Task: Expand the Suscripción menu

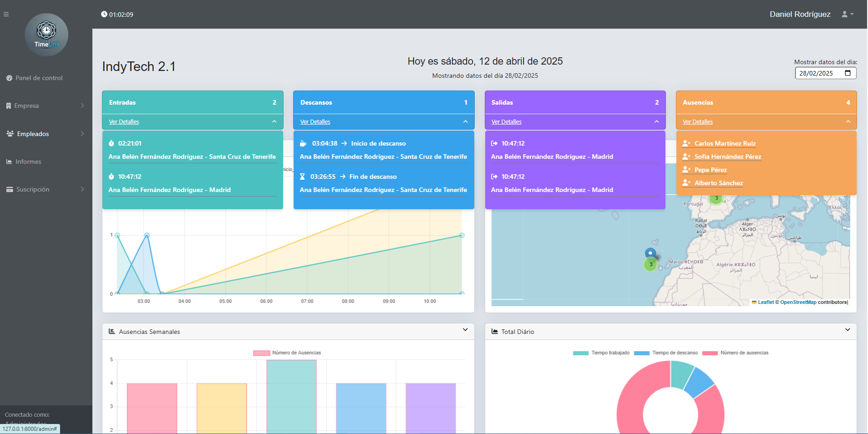Action: [46, 189]
